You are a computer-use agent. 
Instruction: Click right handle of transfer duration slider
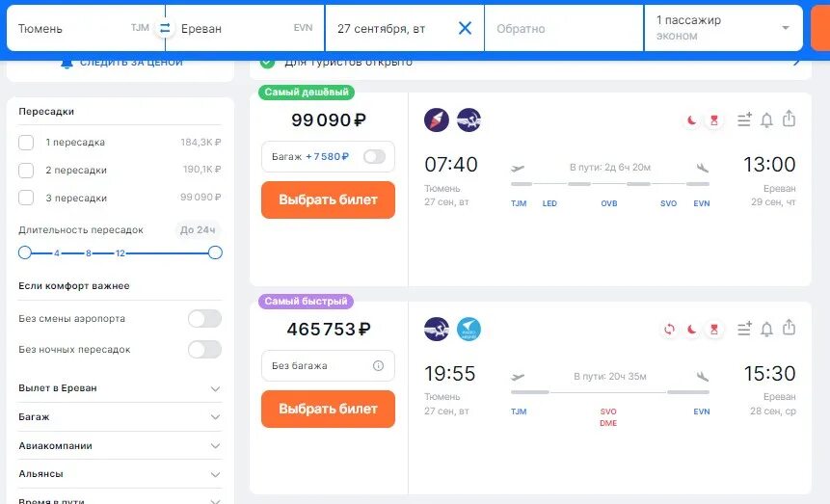point(215,252)
